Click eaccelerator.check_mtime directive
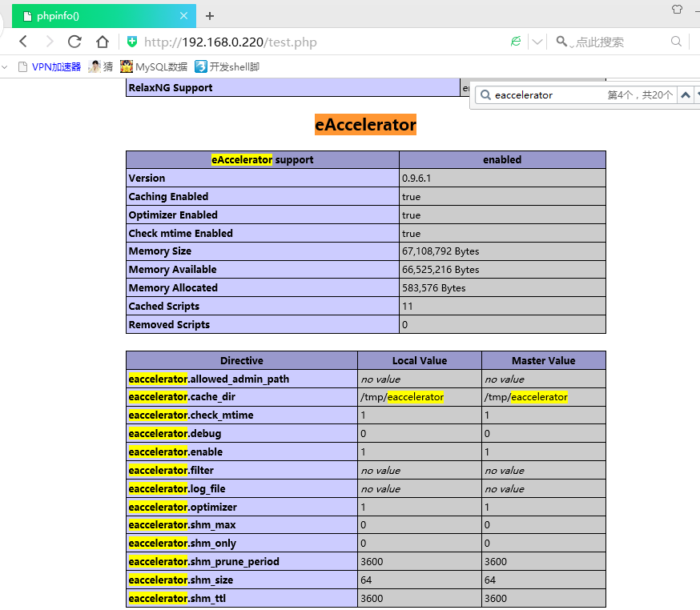 [x=191, y=415]
